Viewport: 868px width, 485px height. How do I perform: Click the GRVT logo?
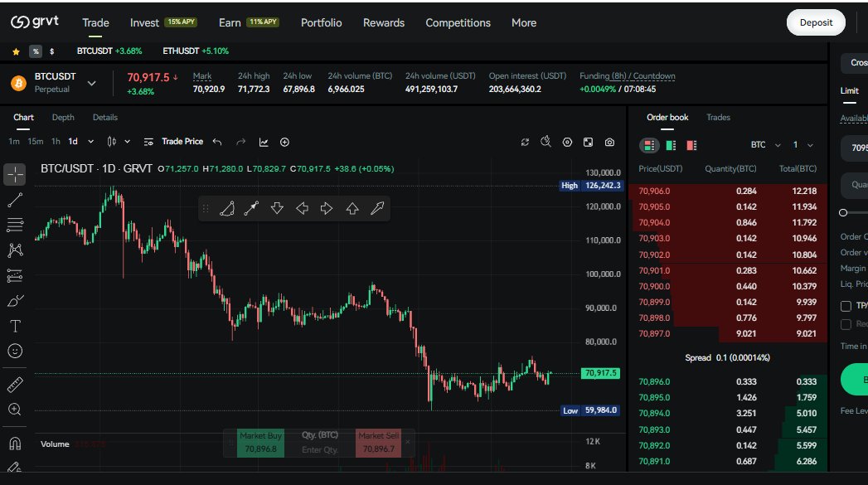click(x=35, y=22)
